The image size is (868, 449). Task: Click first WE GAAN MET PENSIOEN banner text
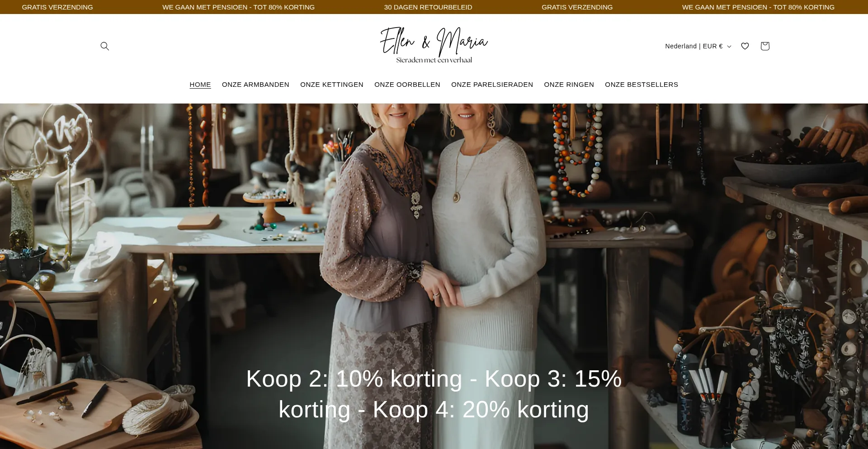238,7
